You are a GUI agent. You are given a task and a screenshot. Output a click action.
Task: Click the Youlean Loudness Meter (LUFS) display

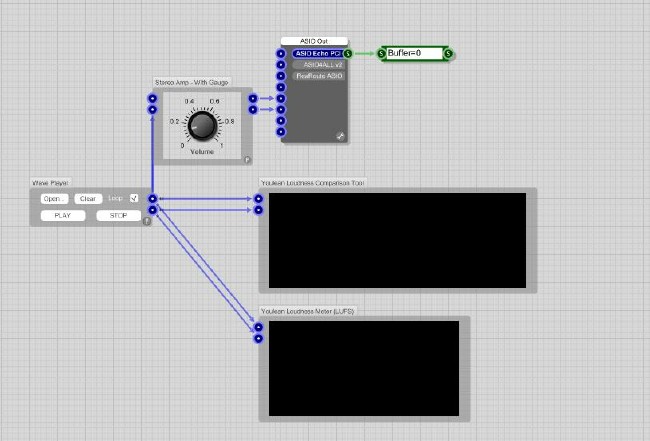tap(363, 368)
